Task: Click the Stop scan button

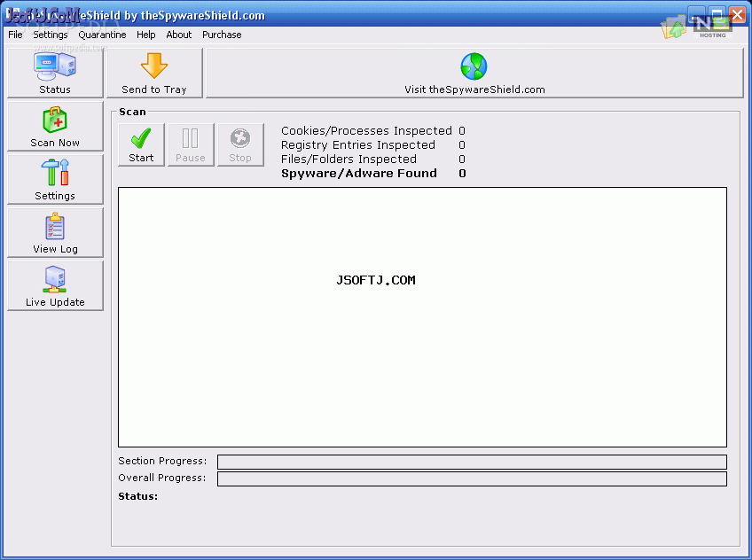Action: (240, 144)
